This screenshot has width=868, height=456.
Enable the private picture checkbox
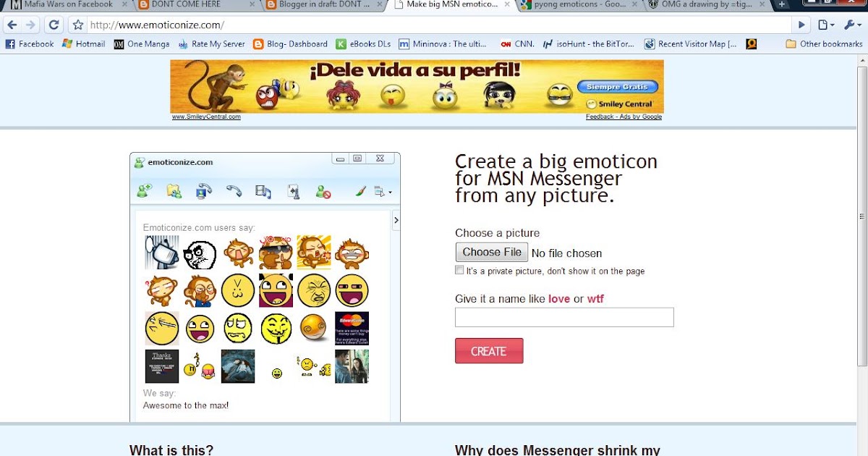point(459,269)
